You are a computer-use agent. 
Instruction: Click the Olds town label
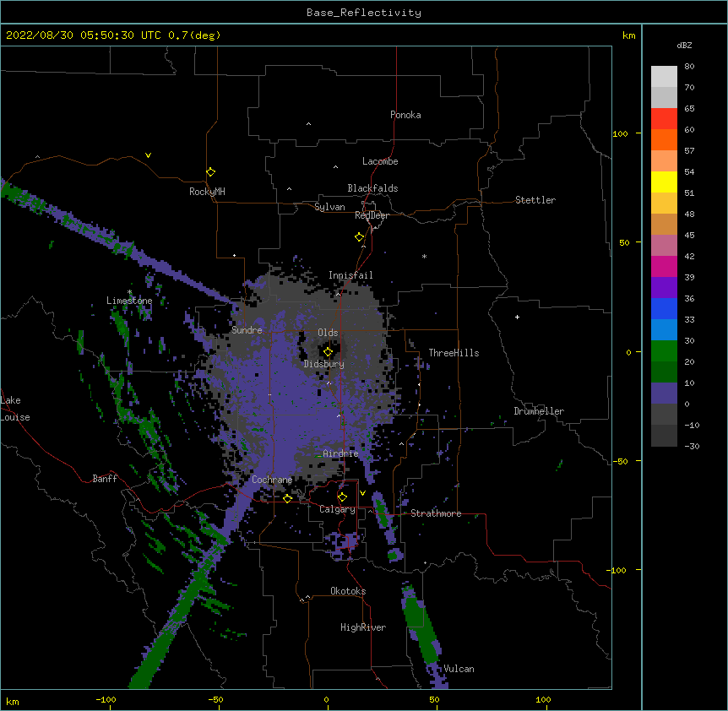(328, 333)
